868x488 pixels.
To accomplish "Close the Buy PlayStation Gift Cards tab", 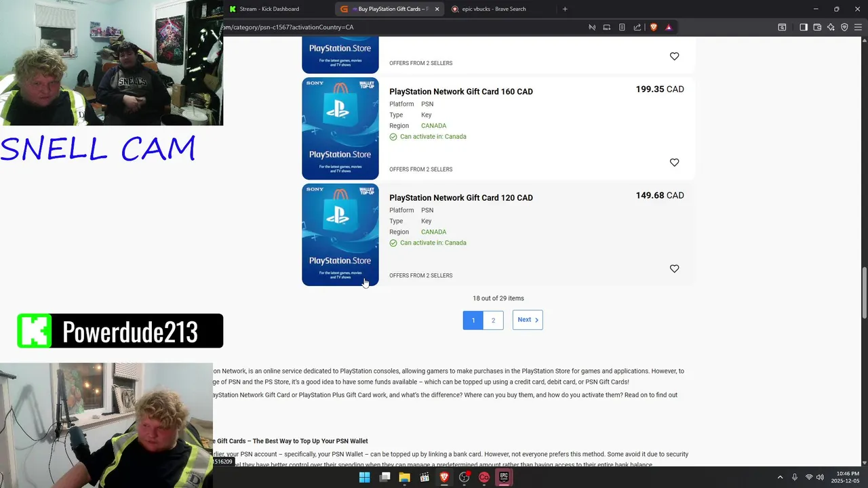I will click(x=437, y=9).
